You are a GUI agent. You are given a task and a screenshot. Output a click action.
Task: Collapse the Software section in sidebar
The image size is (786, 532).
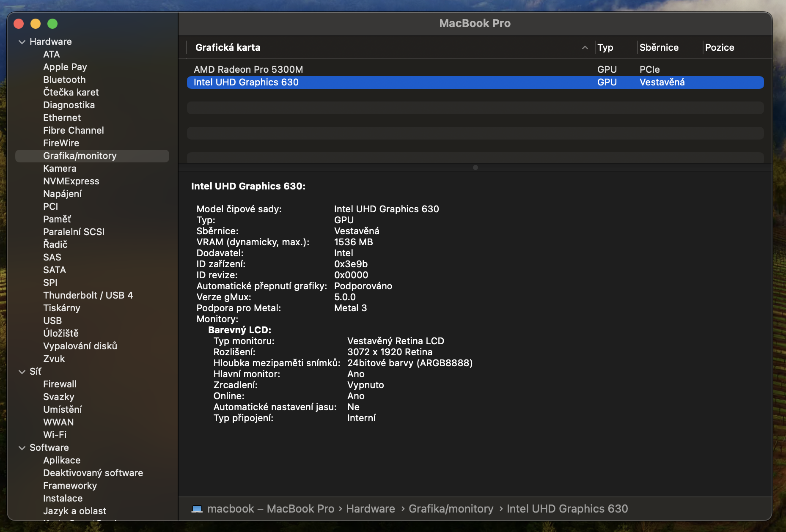[x=22, y=448]
